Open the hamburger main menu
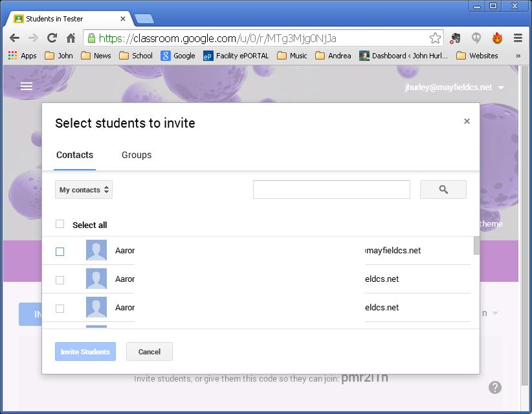532x414 pixels. coord(27,86)
